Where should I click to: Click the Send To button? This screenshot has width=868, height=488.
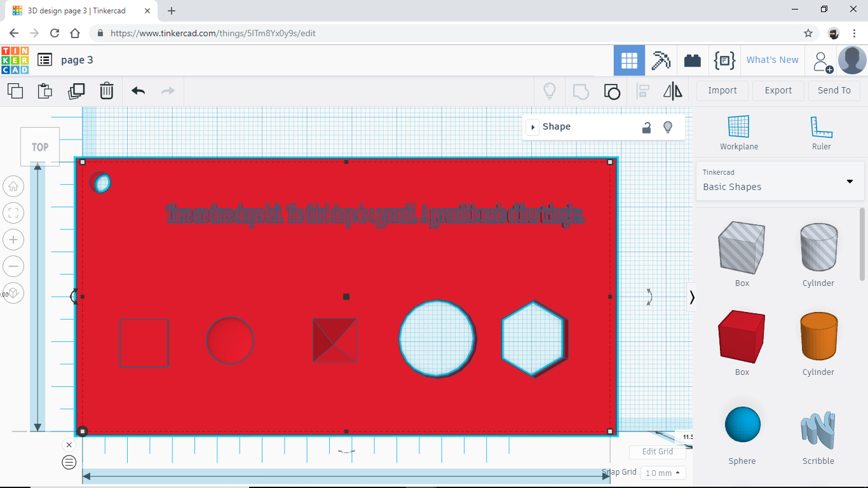coord(834,90)
